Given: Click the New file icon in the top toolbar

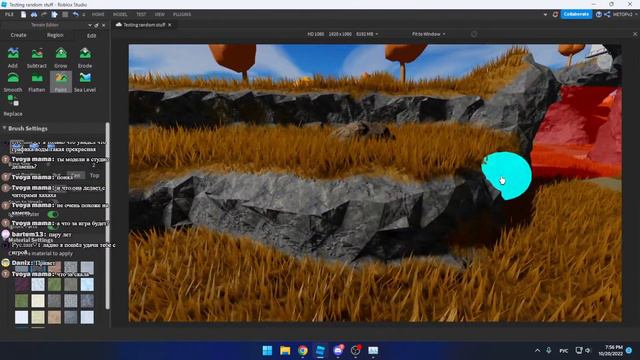Looking at the screenshot, I should coord(24,14).
